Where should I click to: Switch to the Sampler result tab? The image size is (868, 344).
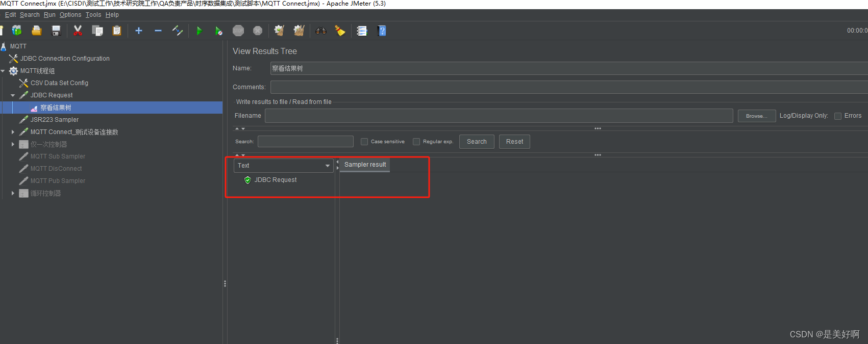(365, 165)
